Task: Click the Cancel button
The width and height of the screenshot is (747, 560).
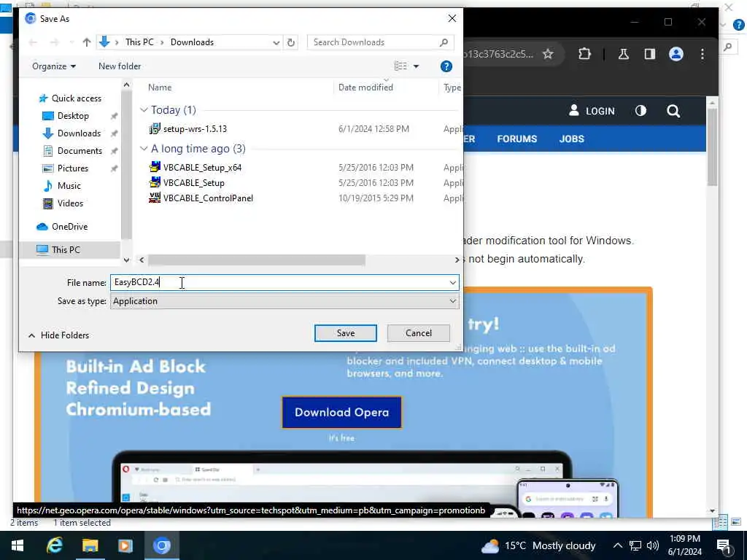Action: pyautogui.click(x=418, y=333)
